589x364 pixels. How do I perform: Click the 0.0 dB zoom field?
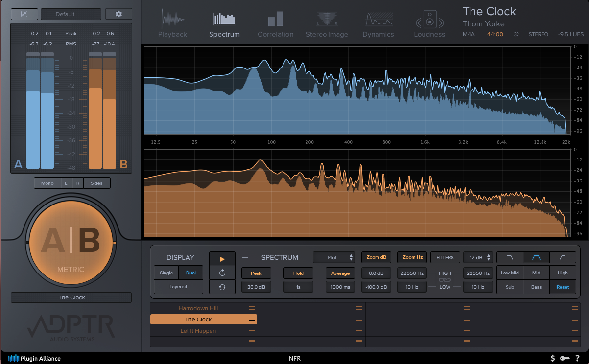tap(377, 273)
